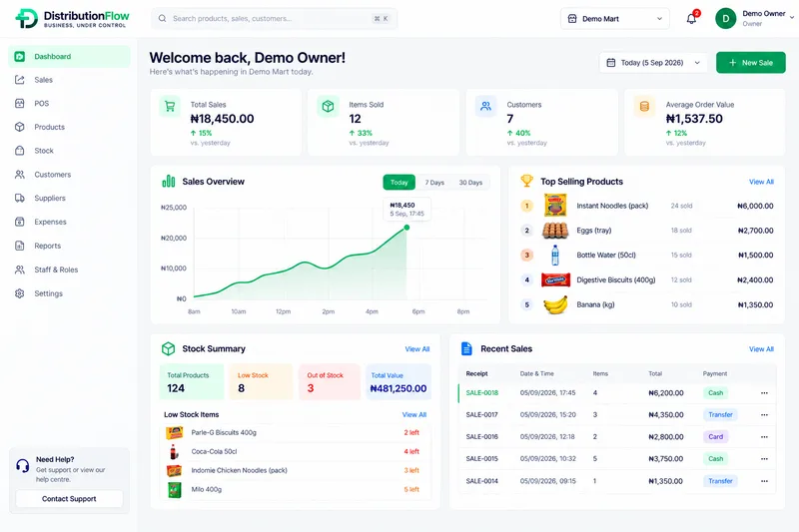View All recent sales
The width and height of the screenshot is (799, 532).
761,349
